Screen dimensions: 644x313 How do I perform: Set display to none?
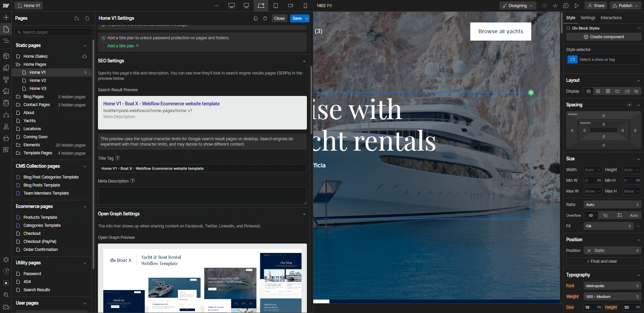pyautogui.click(x=636, y=91)
